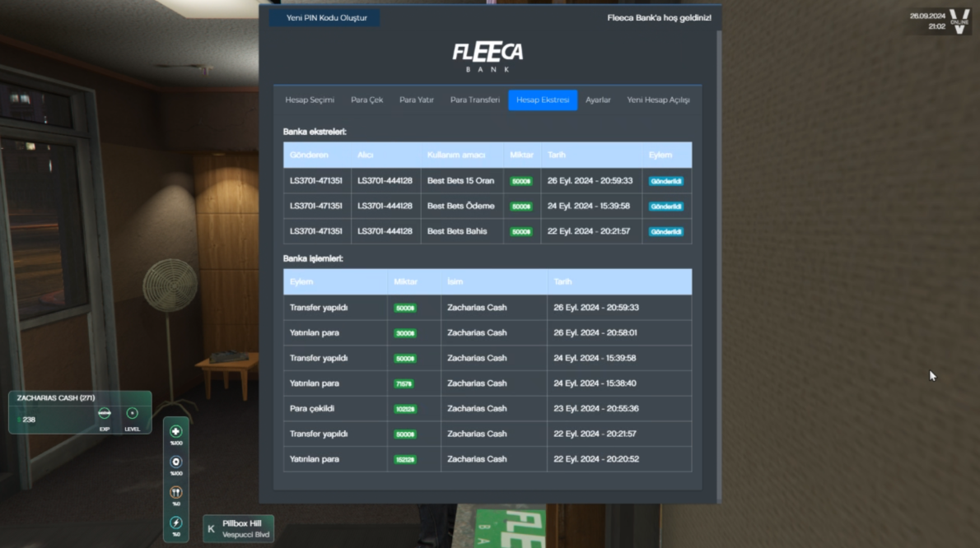Viewport: 980px width, 548px height.
Task: Click the health plus icon in HUD
Action: click(x=175, y=431)
